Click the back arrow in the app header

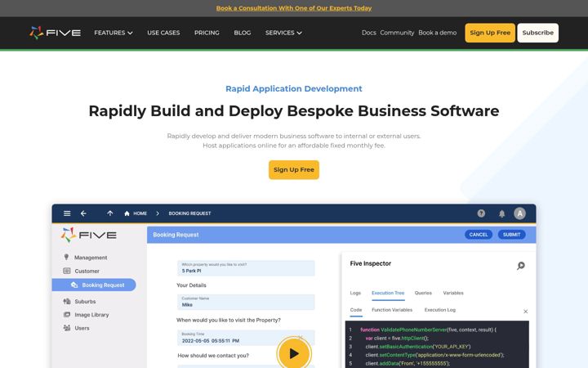pyautogui.click(x=83, y=213)
